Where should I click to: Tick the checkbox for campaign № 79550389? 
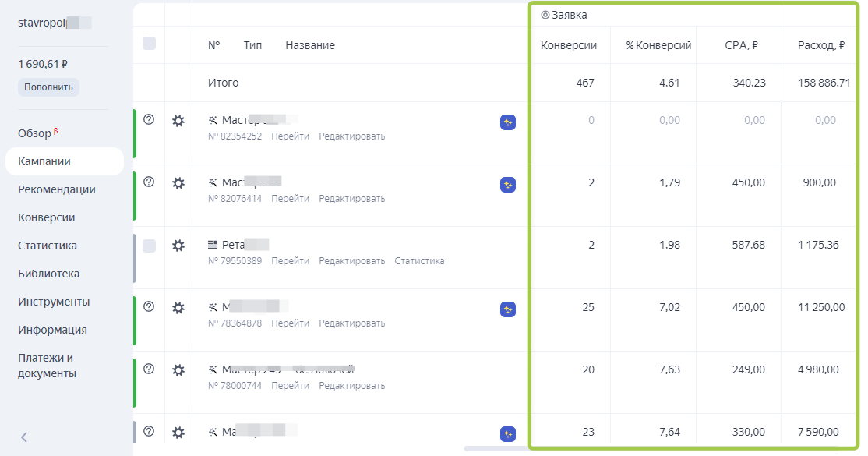pyautogui.click(x=149, y=246)
